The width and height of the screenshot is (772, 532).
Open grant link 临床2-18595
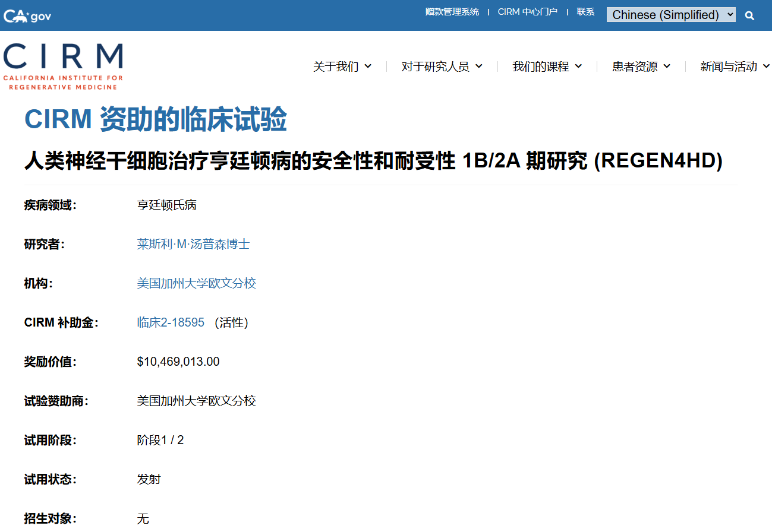click(171, 322)
